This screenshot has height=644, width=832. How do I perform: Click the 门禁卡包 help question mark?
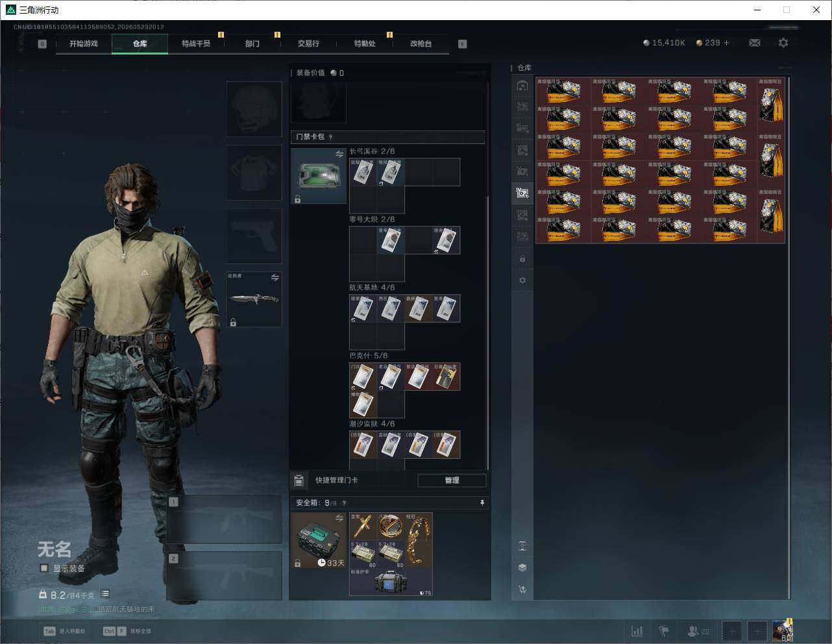tap(331, 137)
